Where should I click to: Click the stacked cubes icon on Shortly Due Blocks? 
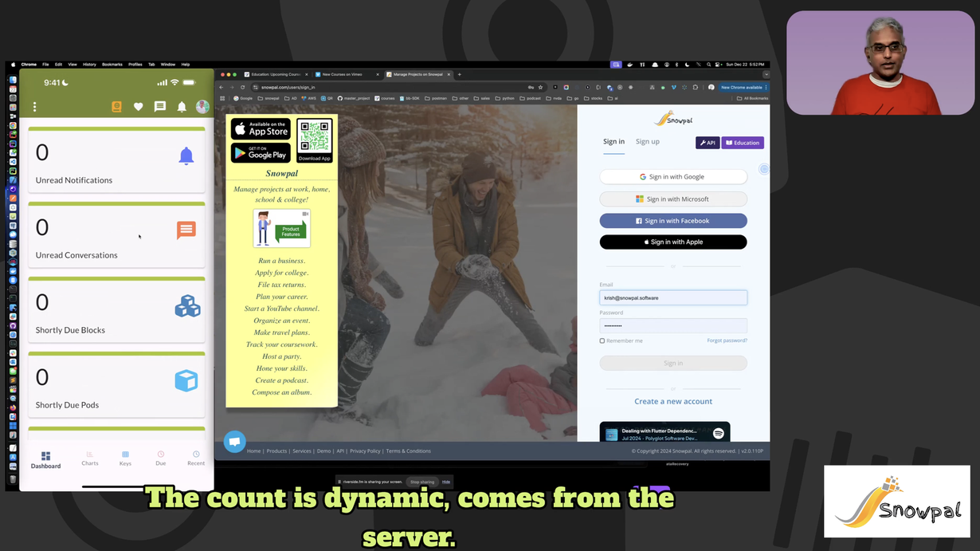coord(187,306)
